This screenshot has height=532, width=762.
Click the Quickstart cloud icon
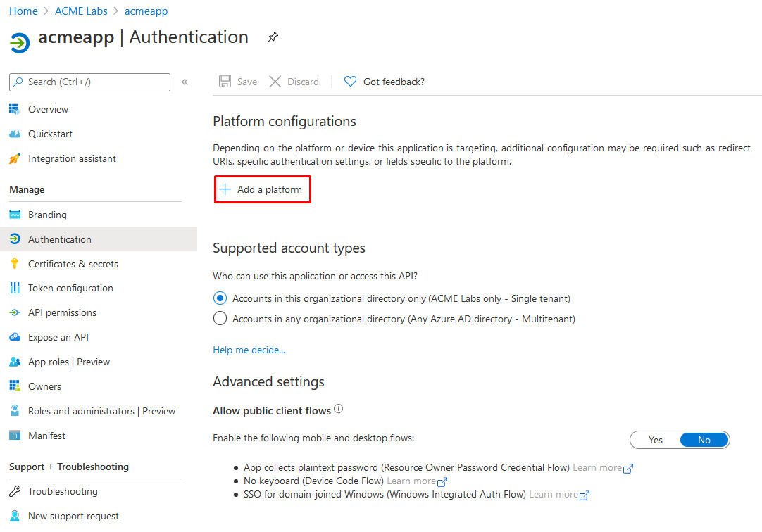point(15,134)
